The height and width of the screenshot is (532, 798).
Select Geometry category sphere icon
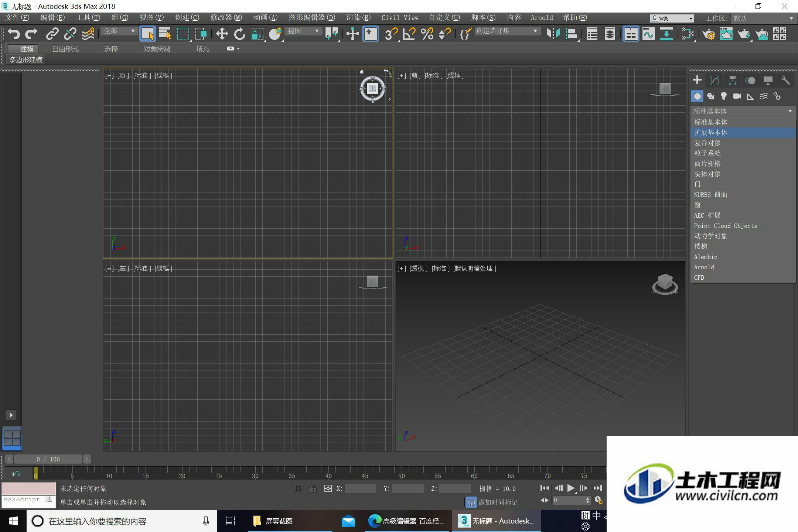pos(697,96)
